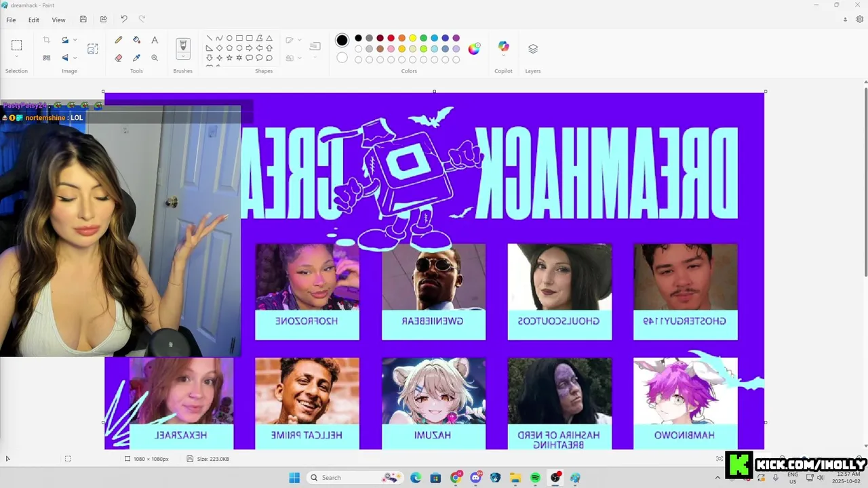The height and width of the screenshot is (488, 868).
Task: Click the Flip image icon
Action: [65, 58]
